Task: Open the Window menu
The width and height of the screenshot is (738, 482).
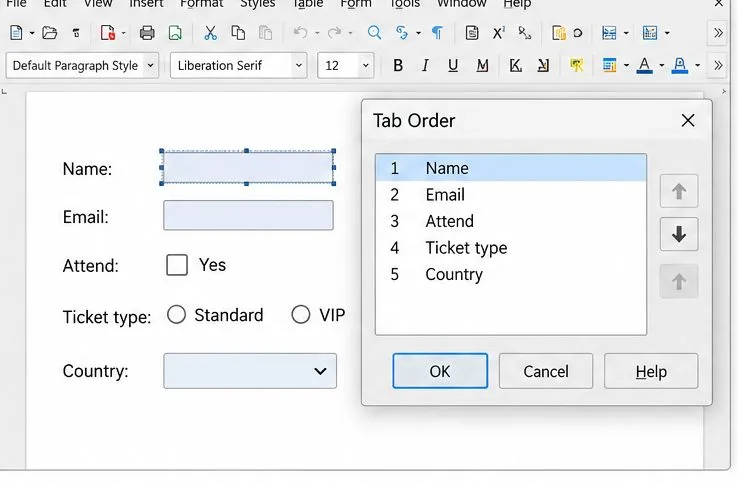Action: tap(461, 4)
